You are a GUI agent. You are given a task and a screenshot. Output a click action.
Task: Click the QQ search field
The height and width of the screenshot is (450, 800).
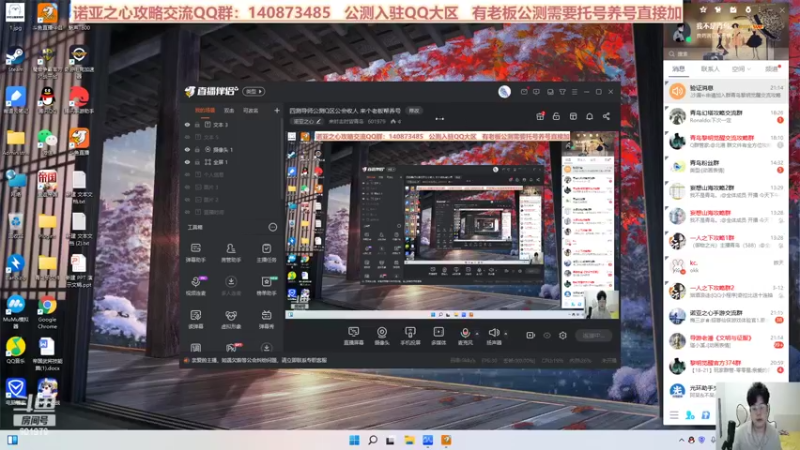(x=726, y=54)
